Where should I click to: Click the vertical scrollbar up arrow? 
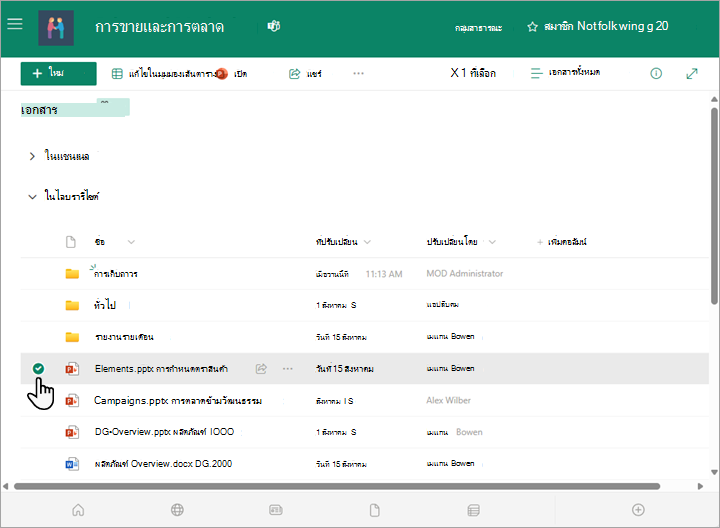714,99
